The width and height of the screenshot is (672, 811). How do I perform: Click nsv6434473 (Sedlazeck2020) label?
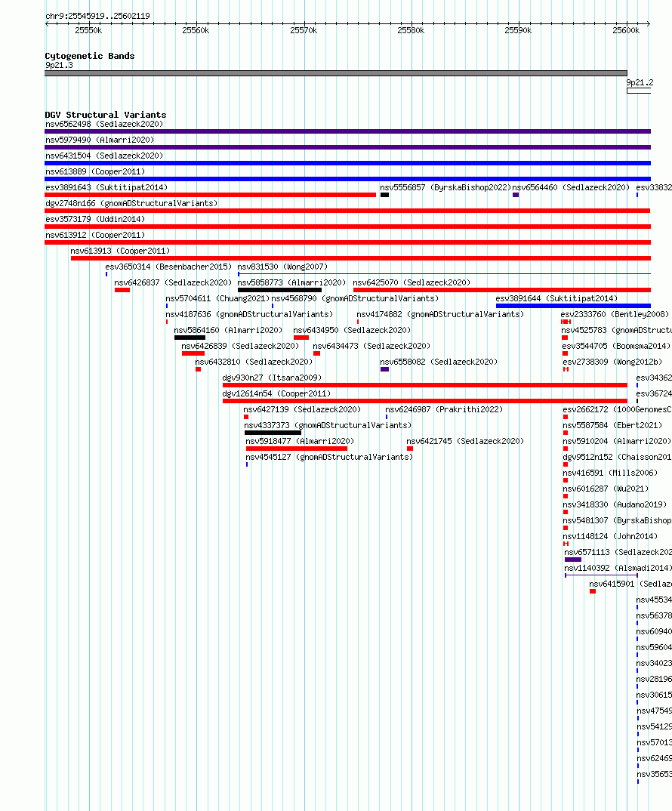click(371, 347)
